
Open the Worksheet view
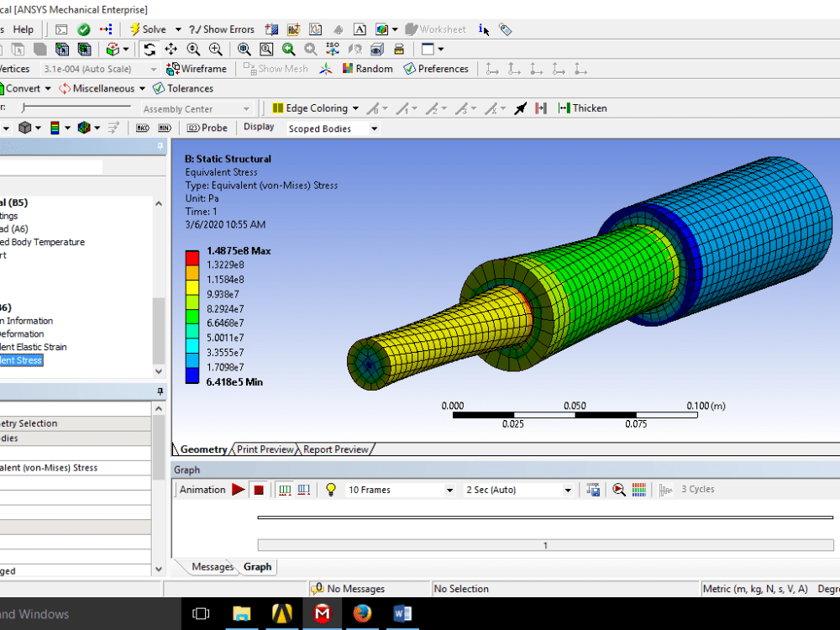pos(436,29)
